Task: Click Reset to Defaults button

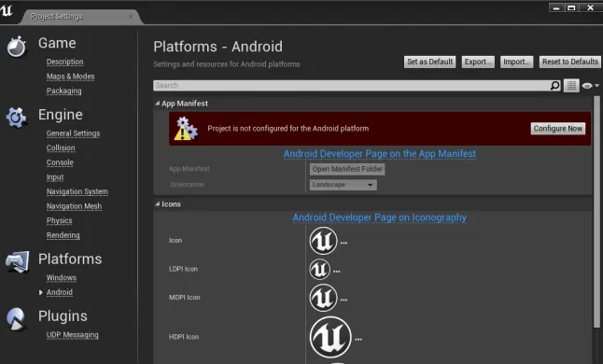Action: click(570, 62)
